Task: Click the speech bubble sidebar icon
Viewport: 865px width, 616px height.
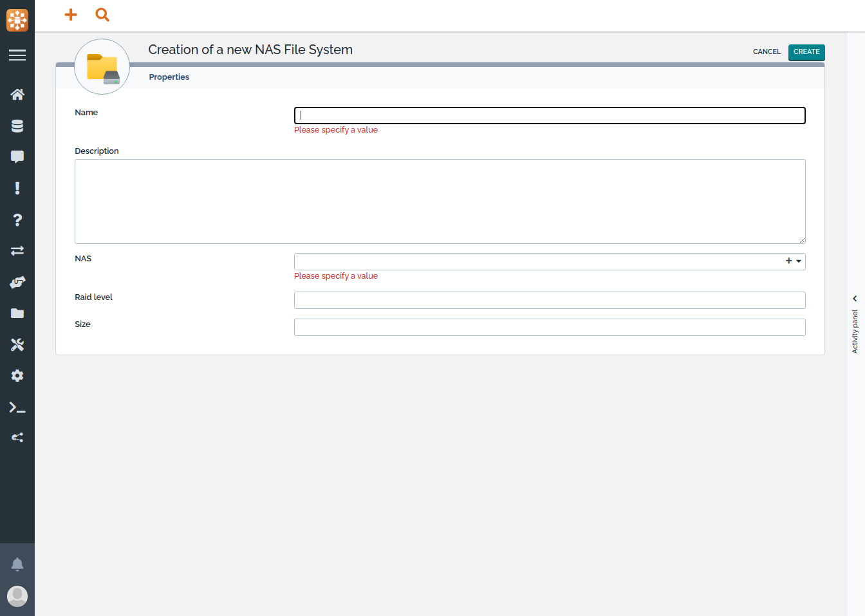Action: click(x=17, y=157)
